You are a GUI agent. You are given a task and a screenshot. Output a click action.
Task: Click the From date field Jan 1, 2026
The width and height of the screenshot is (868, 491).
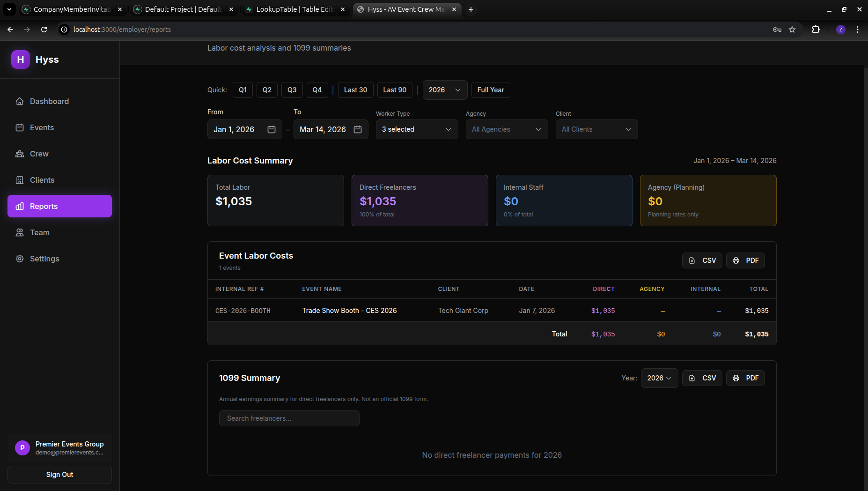(x=245, y=129)
